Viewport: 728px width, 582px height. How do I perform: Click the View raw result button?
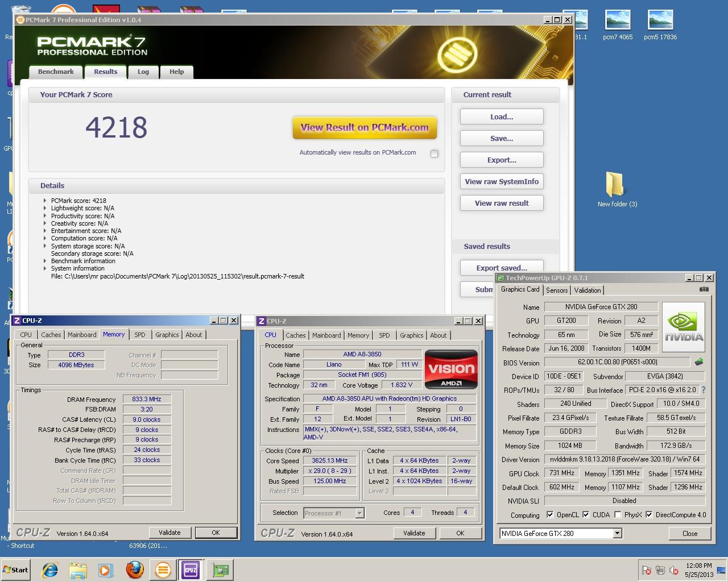(x=502, y=203)
